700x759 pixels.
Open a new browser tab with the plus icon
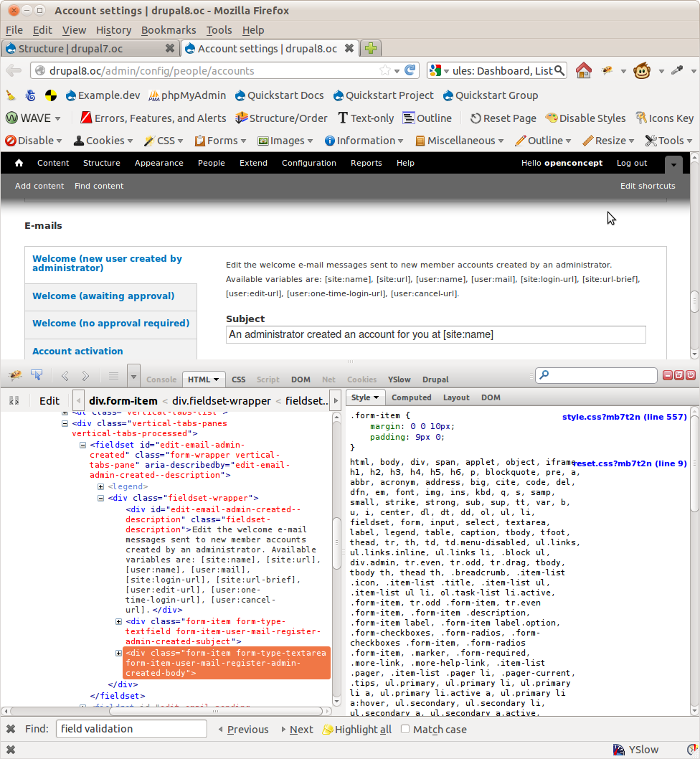pyautogui.click(x=371, y=48)
